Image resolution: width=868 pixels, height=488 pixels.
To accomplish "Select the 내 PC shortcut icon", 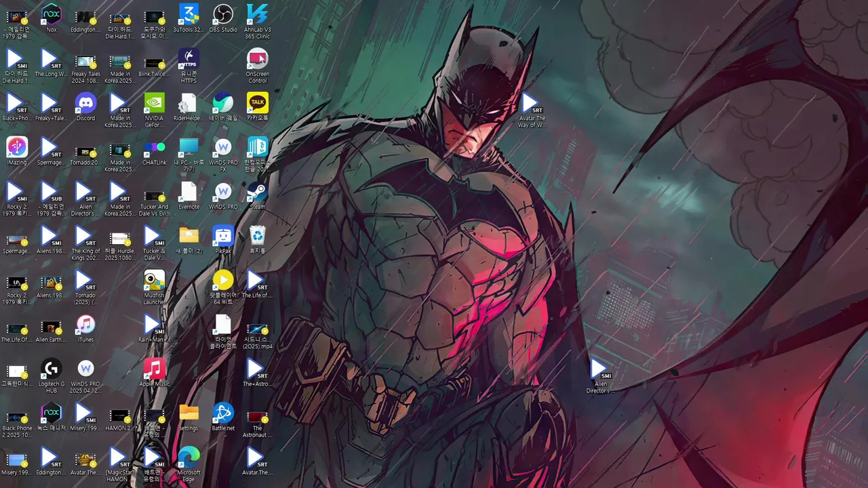I will [189, 155].
